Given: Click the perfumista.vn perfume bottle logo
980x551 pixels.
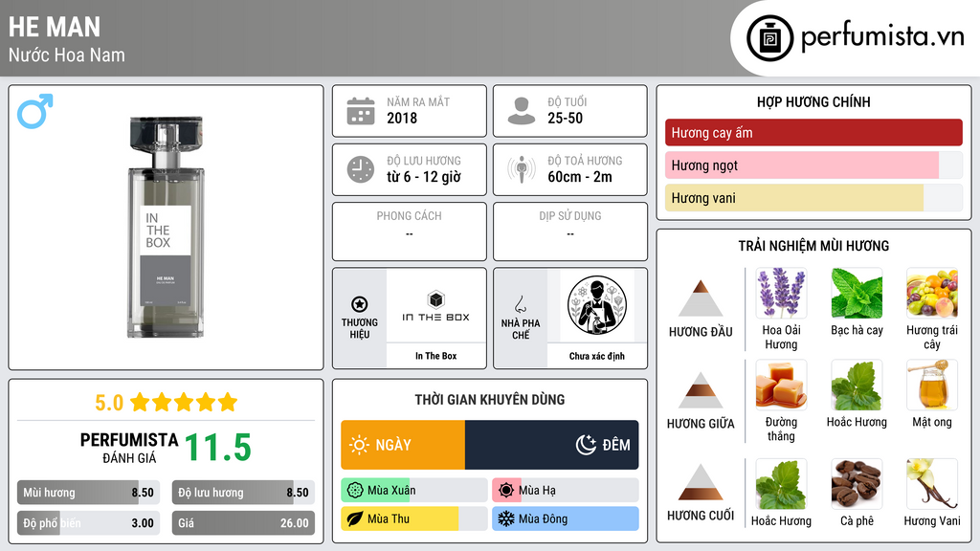Looking at the screenshot, I should (x=769, y=38).
